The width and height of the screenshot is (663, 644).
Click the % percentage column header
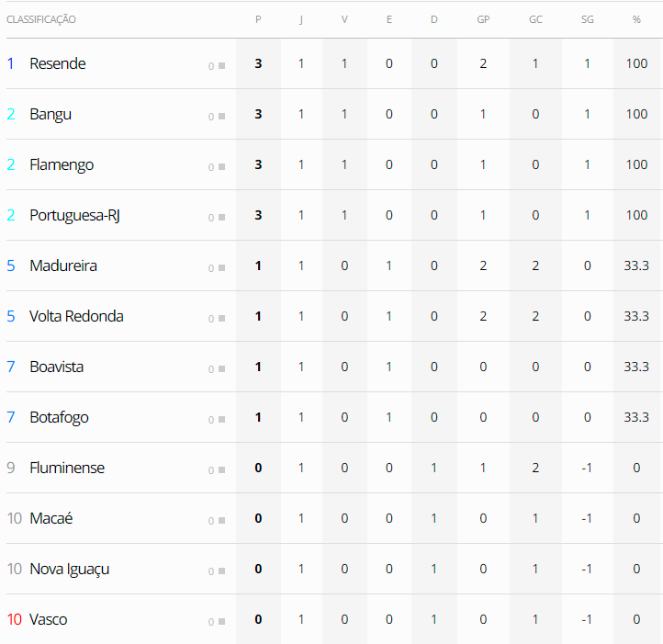coord(636,19)
